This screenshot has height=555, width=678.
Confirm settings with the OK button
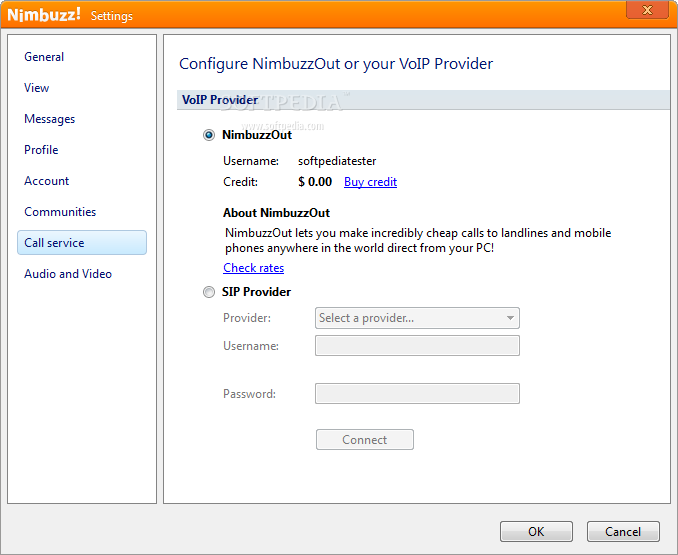click(x=536, y=531)
